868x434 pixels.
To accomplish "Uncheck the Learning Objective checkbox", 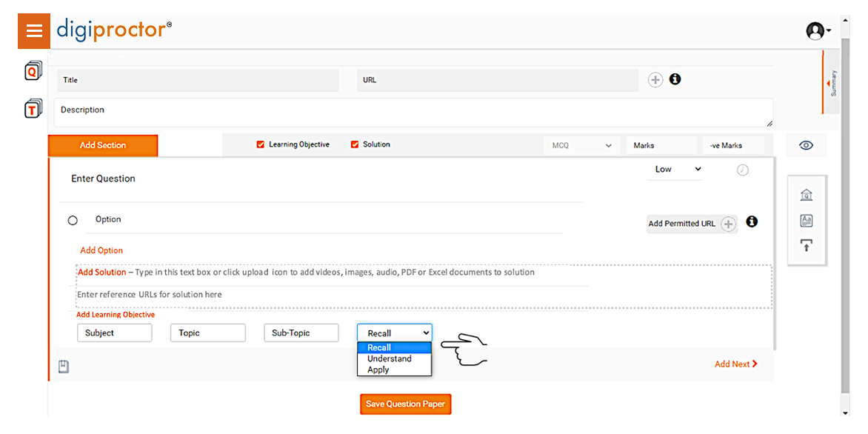I will pyautogui.click(x=261, y=145).
